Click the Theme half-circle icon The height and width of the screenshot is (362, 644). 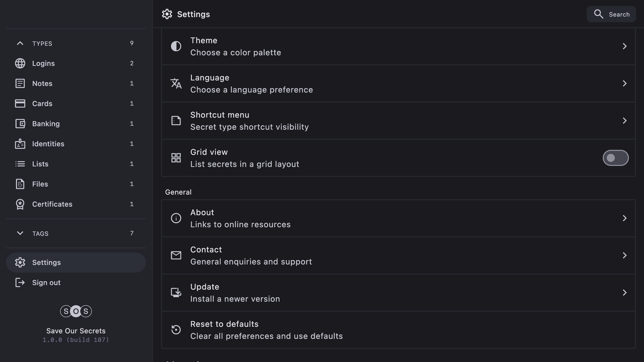coord(176,46)
